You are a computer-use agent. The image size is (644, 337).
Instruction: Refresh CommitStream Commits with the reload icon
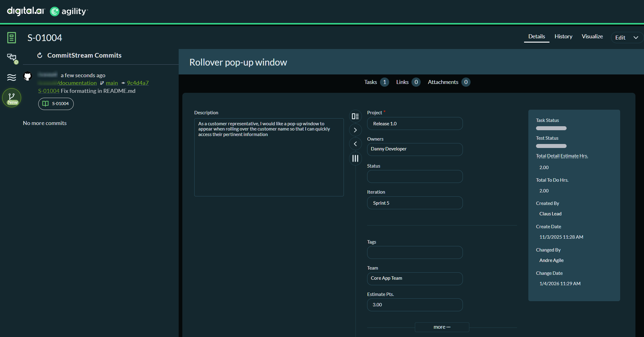click(39, 55)
